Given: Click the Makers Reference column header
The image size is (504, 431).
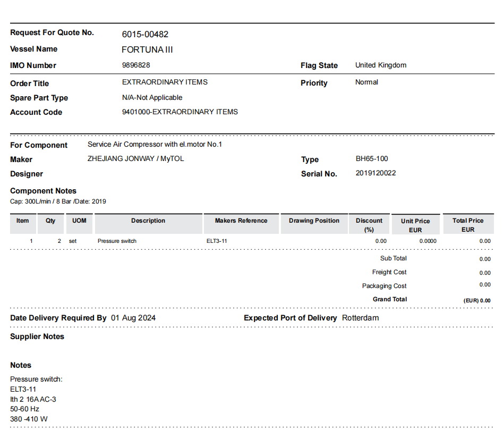Looking at the screenshot, I should [x=241, y=221].
